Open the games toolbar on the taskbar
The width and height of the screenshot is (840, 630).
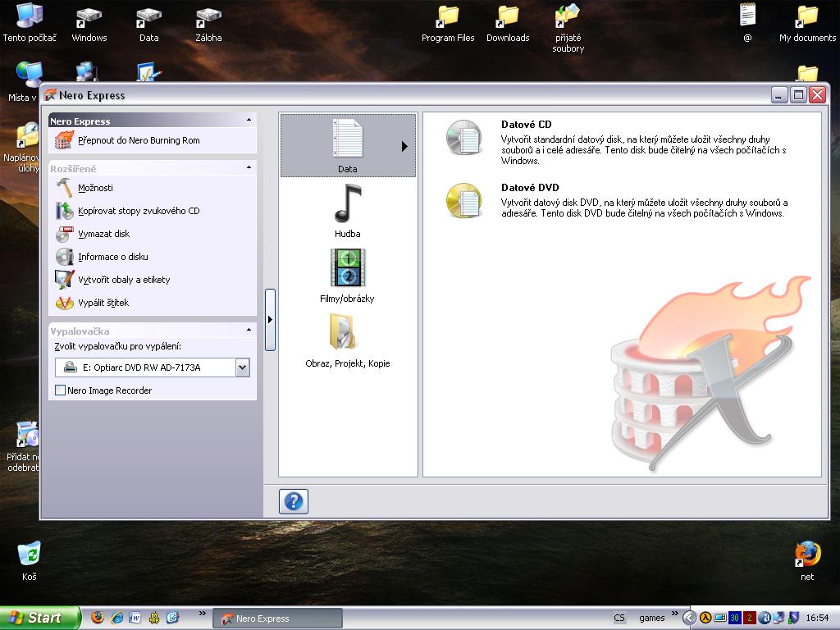point(652,618)
